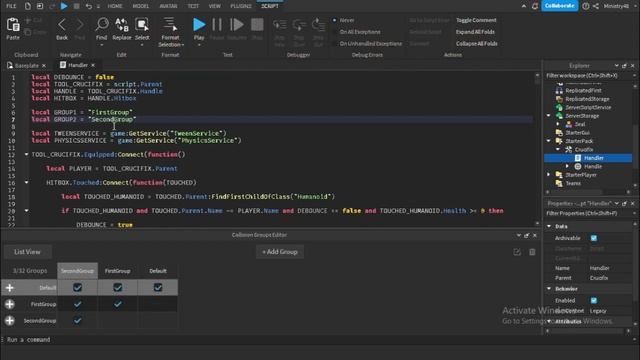Click Collapse All Folds action
Screen dimensions: 640x360
pyautogui.click(x=476, y=44)
